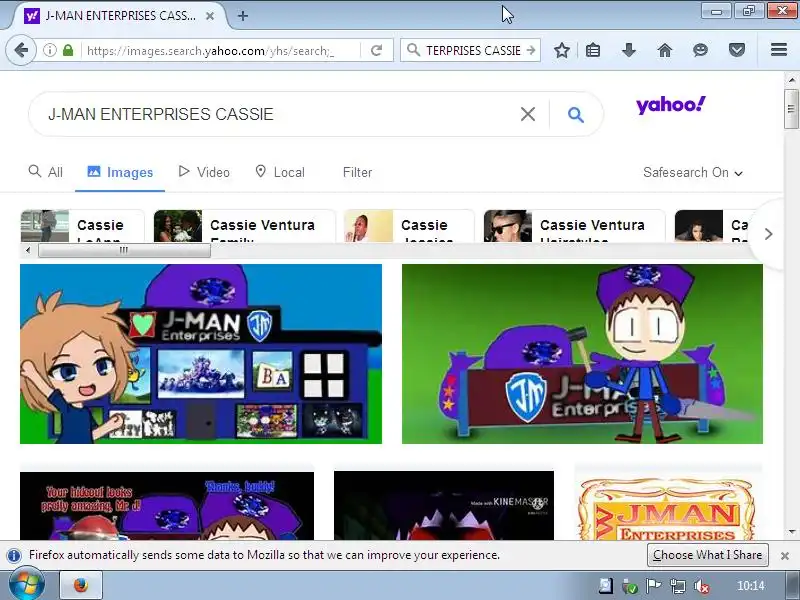Select the Cassie Ventura Family suggestion chip

point(244,226)
